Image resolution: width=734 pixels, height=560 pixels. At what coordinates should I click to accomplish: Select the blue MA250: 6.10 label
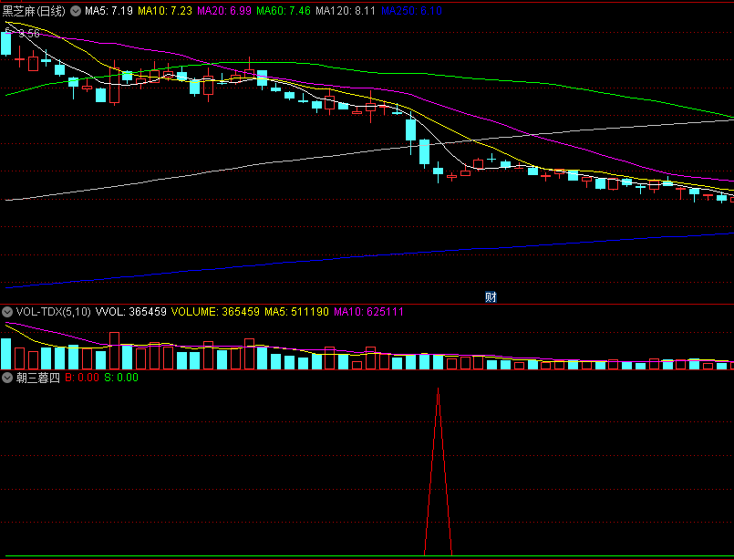pos(411,11)
